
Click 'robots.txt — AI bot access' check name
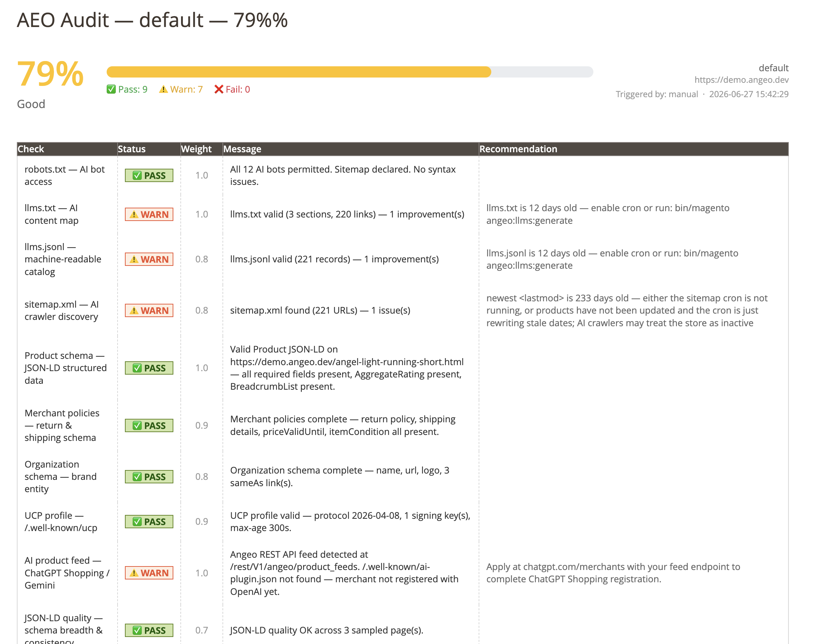point(65,175)
